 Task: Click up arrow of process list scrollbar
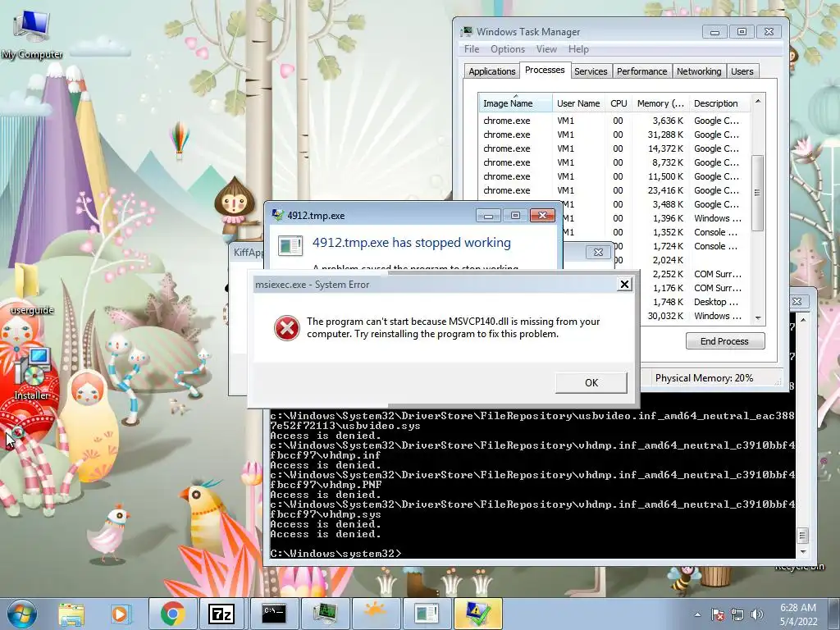(757, 101)
